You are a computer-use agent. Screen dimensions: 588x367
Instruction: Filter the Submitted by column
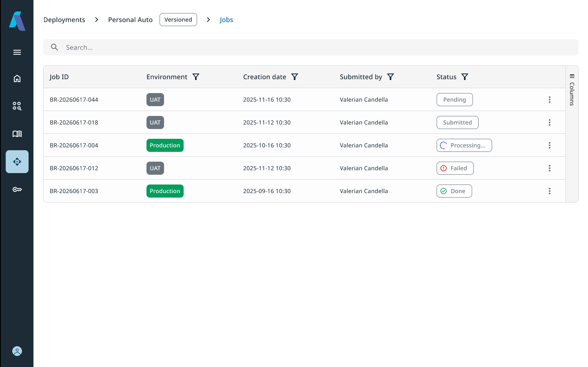[x=391, y=77]
